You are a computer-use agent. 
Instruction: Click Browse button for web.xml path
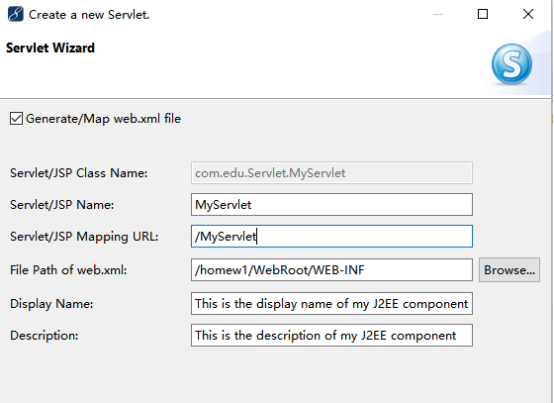[509, 270]
